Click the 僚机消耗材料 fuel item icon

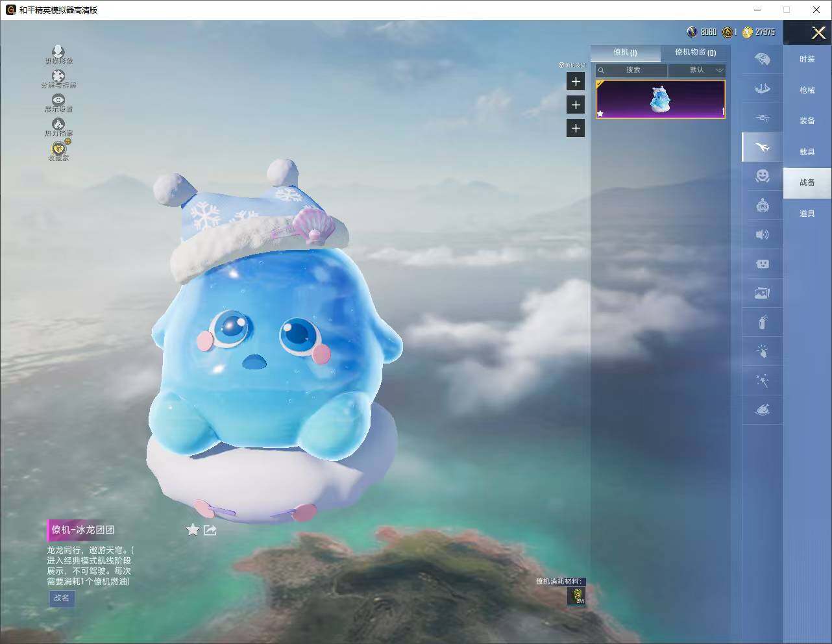577,596
